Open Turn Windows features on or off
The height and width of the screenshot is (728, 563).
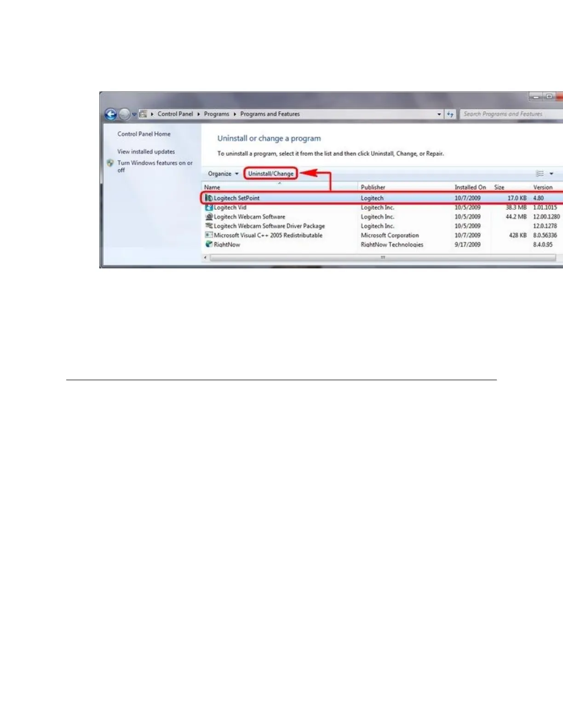tap(155, 166)
